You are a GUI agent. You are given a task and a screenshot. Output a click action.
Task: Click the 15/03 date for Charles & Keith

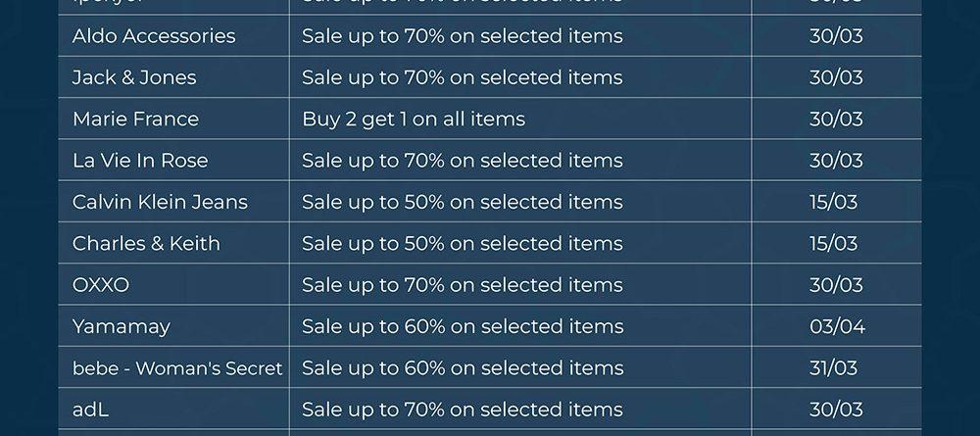point(833,244)
